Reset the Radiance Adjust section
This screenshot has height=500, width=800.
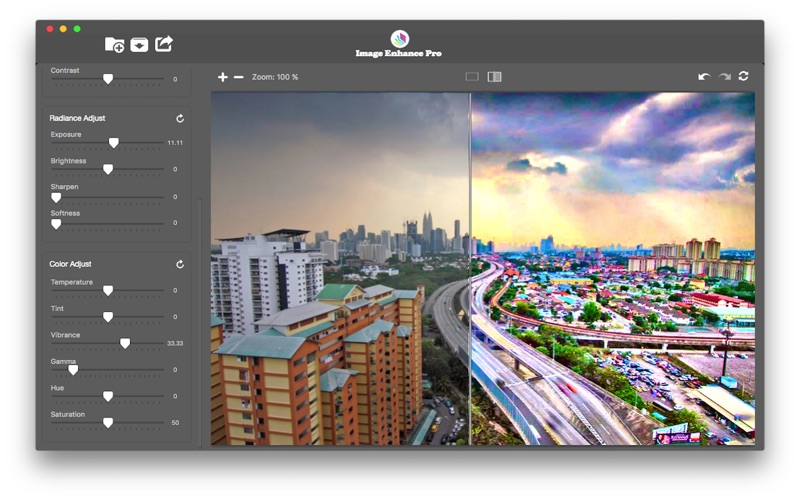(180, 118)
